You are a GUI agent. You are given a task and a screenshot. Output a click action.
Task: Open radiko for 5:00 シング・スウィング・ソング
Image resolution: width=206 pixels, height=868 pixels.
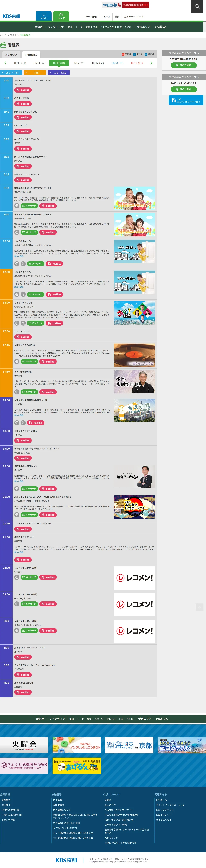point(23,90)
